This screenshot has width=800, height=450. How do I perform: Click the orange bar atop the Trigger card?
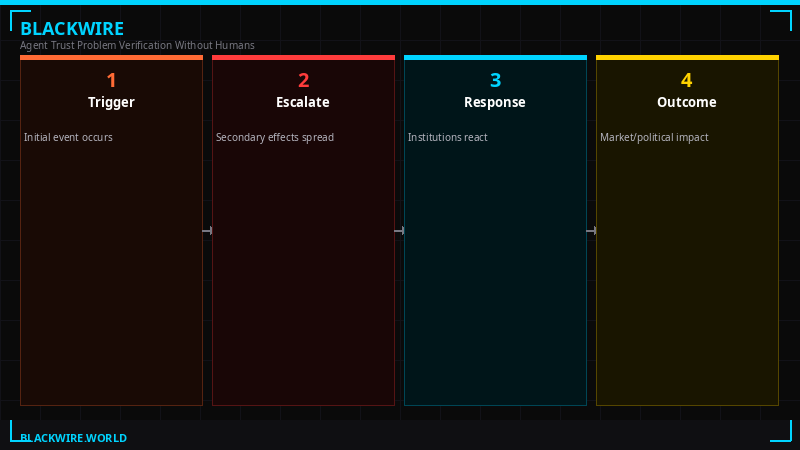pos(111,58)
